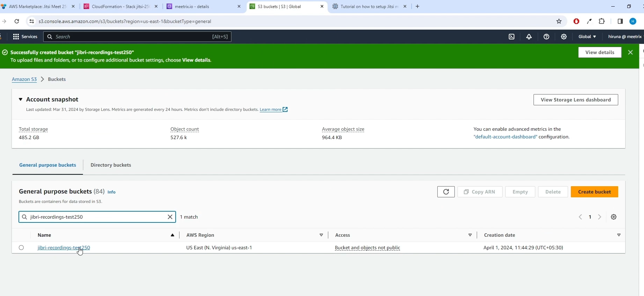Click the Copy ARN button
This screenshot has width=644, height=296.
(x=480, y=192)
